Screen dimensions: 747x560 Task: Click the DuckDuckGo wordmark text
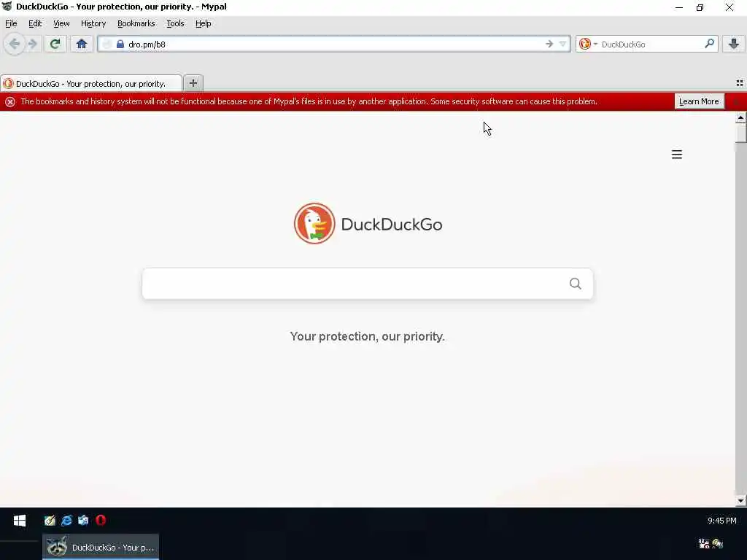pos(392,225)
